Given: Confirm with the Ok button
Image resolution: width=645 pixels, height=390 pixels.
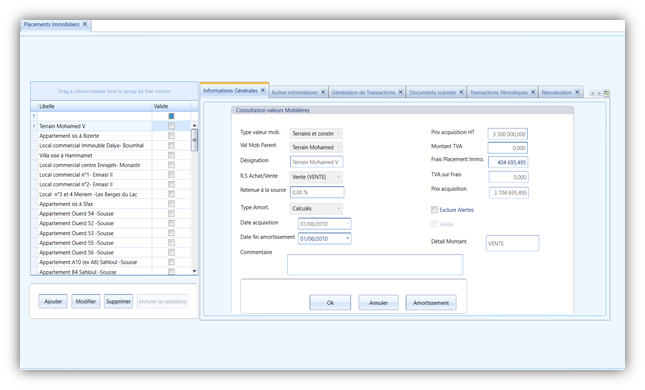Looking at the screenshot, I should 330,302.
